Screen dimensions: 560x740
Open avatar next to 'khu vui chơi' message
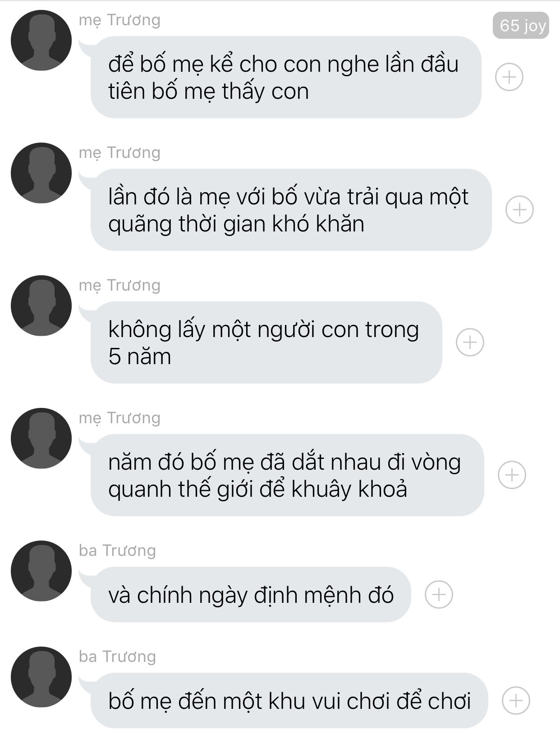point(41,677)
